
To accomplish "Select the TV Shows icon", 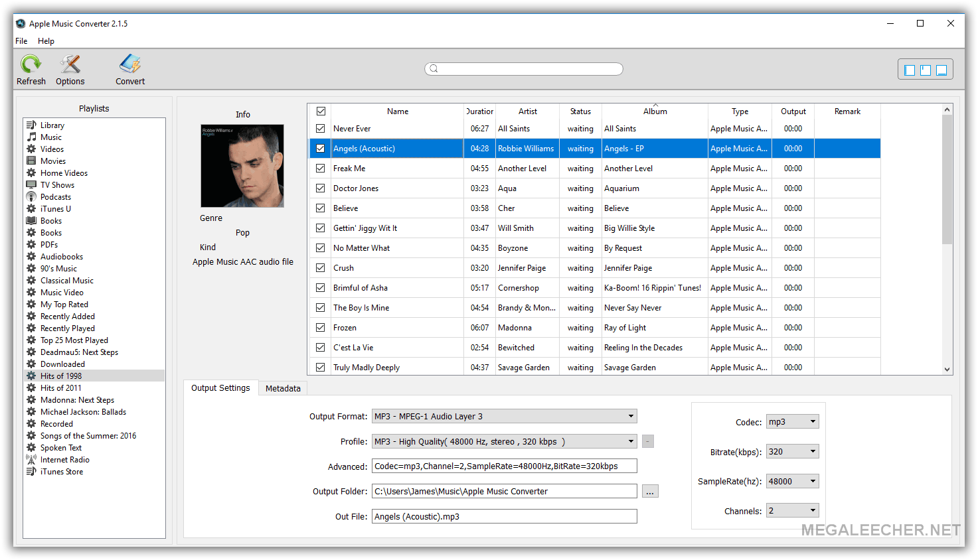I will [31, 185].
